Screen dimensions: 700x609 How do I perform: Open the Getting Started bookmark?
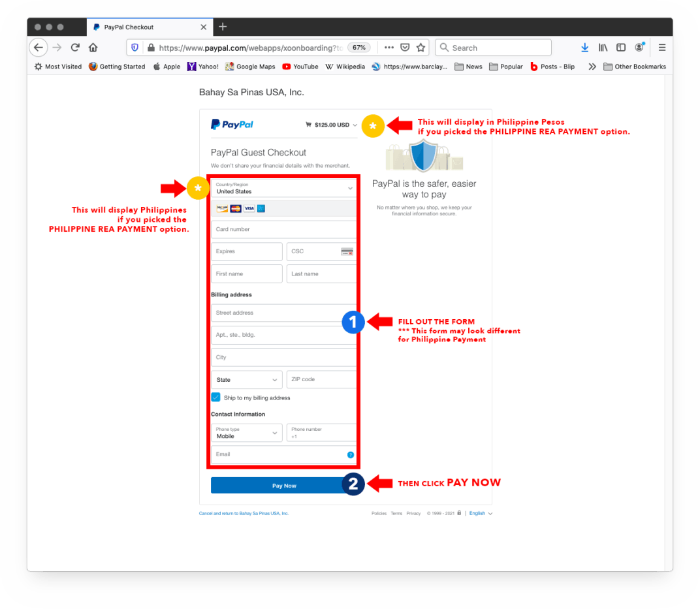click(x=117, y=67)
